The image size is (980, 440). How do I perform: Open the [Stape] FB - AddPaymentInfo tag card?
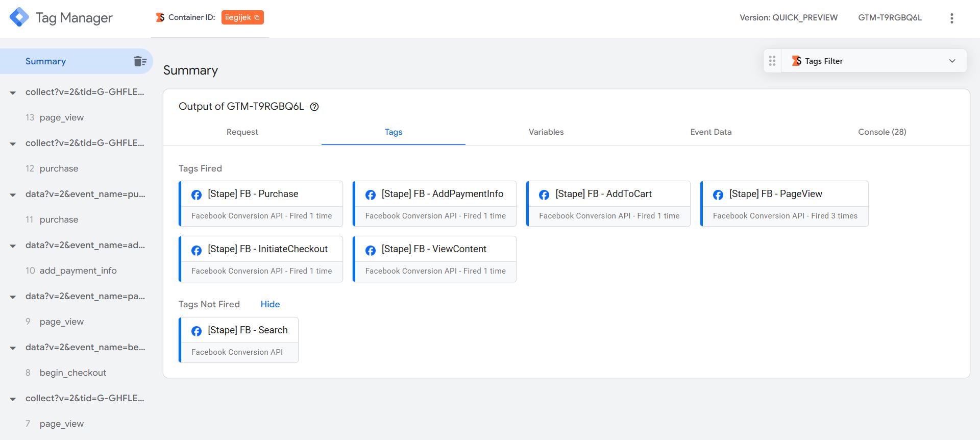tap(434, 204)
